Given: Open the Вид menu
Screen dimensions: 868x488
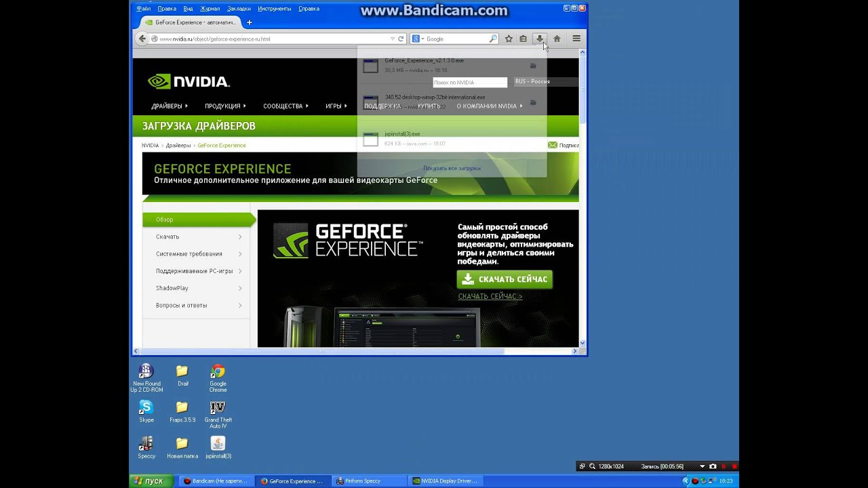Looking at the screenshot, I should point(188,9).
